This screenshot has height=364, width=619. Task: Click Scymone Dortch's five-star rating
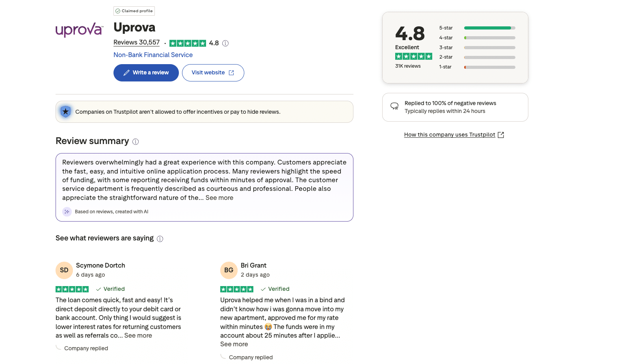(72, 289)
